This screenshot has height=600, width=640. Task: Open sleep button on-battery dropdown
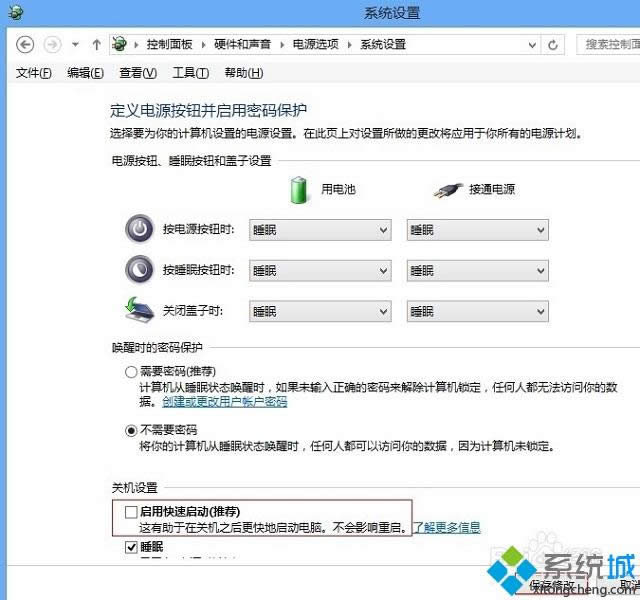point(320,271)
